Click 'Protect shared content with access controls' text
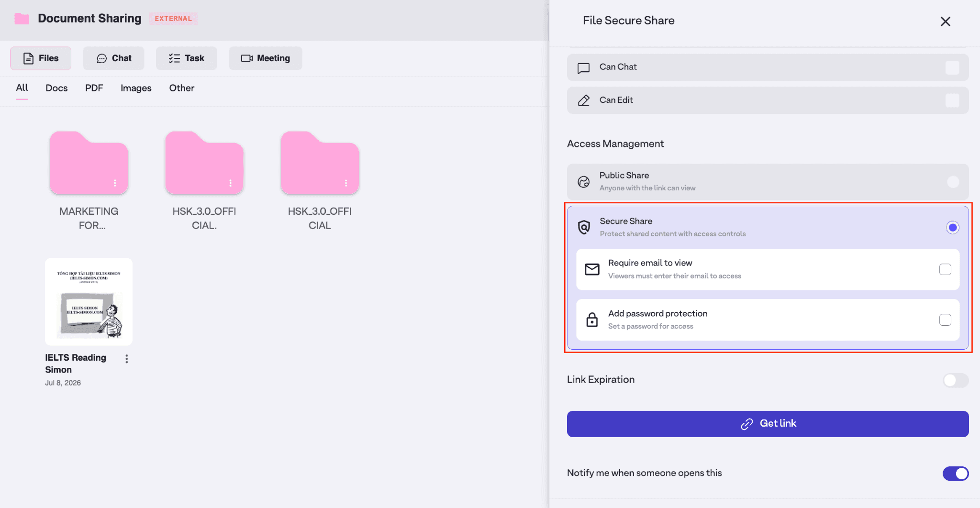The image size is (980, 508). pos(673,234)
